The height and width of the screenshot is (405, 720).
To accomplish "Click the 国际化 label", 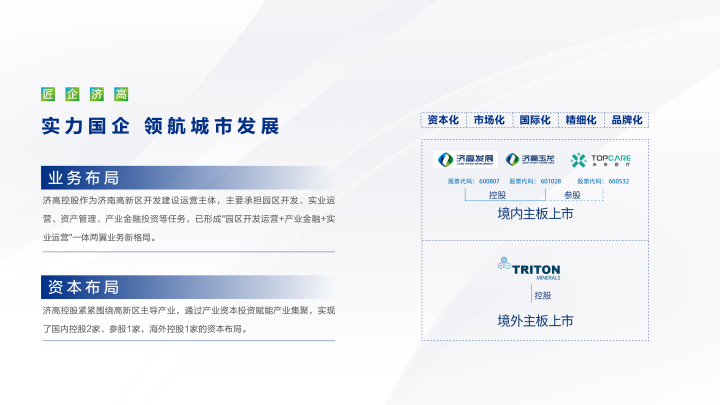I will (x=535, y=120).
